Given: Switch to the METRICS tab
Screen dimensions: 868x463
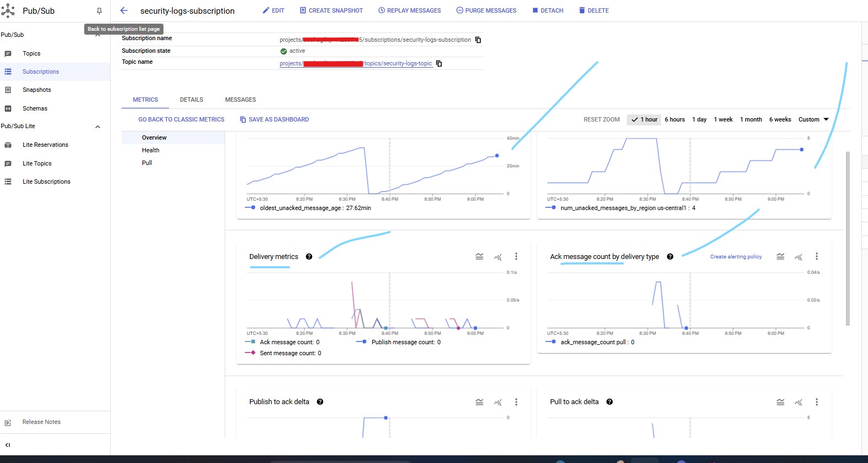Looking at the screenshot, I should coord(145,100).
